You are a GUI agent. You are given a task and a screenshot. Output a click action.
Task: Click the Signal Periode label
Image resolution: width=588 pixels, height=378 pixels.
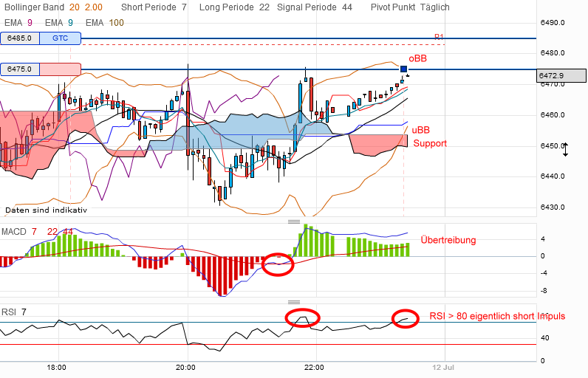(x=307, y=7)
